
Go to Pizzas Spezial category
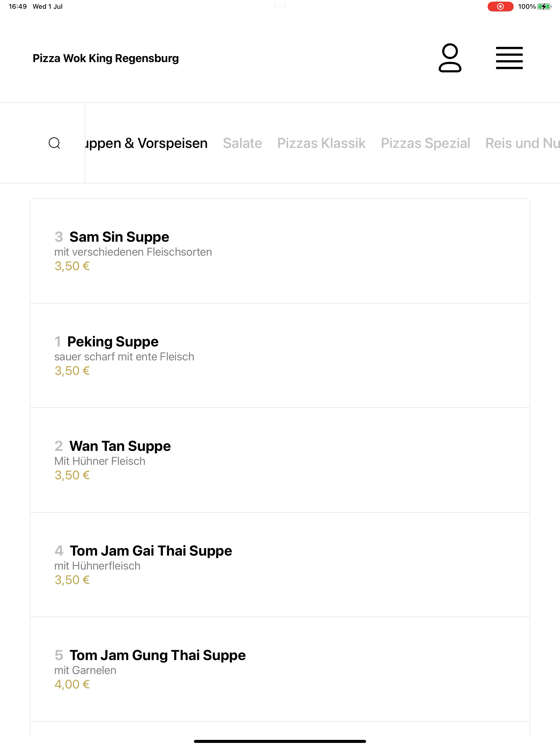pos(425,143)
